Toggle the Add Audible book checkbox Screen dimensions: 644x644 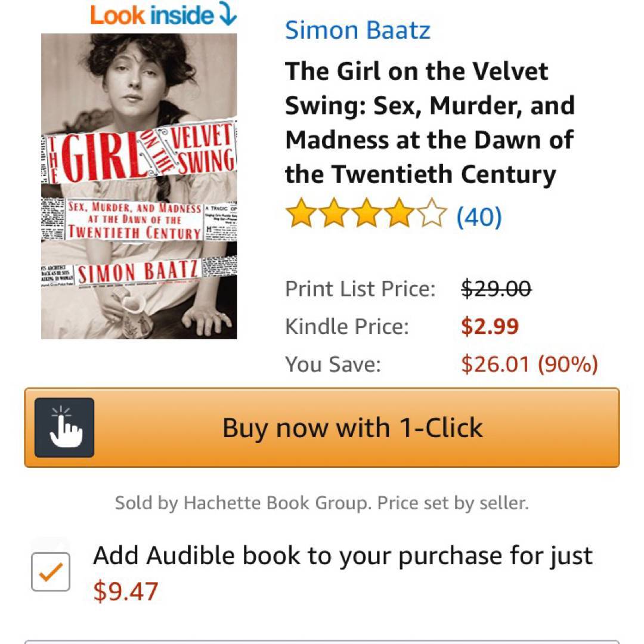[x=51, y=572]
